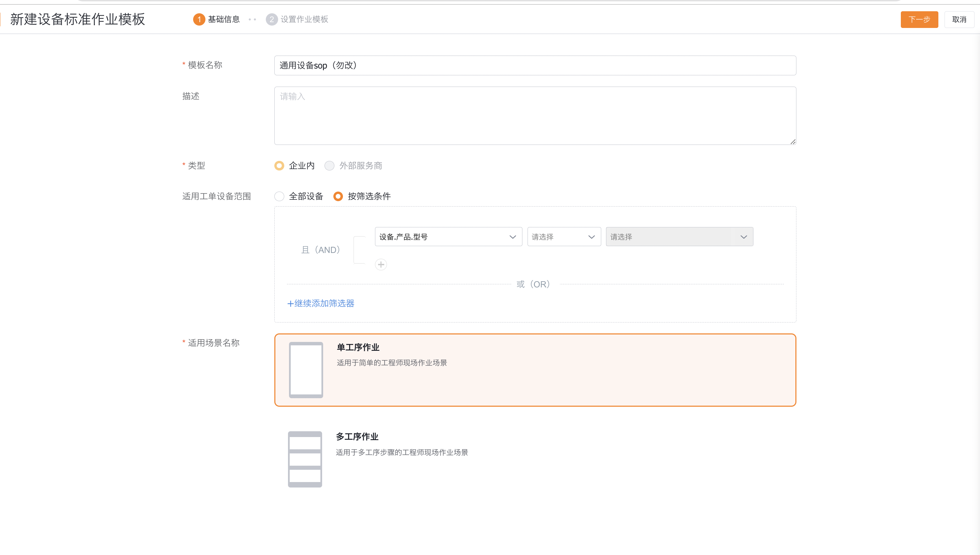Click the 模板名称 input field
The height and width of the screenshot is (555, 980).
coord(535,65)
